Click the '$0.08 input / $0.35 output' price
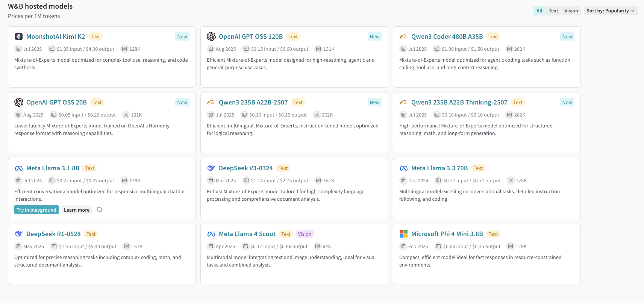This screenshot has width=644, height=303. point(472,246)
